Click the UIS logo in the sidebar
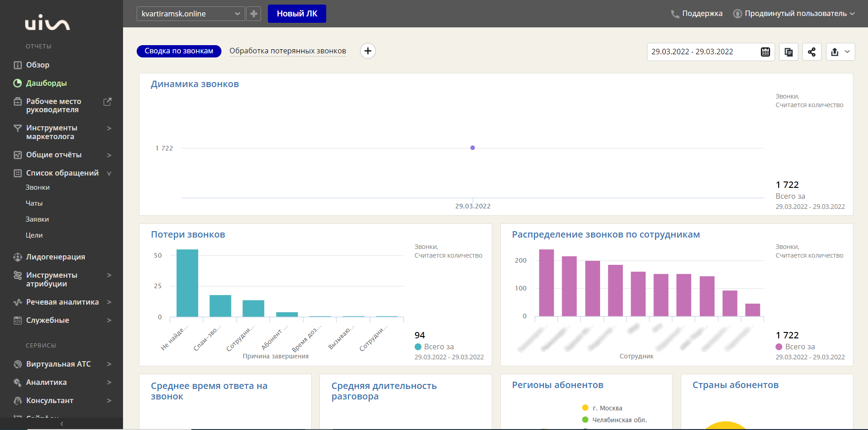Viewport: 868px width, 430px height. 47,22
